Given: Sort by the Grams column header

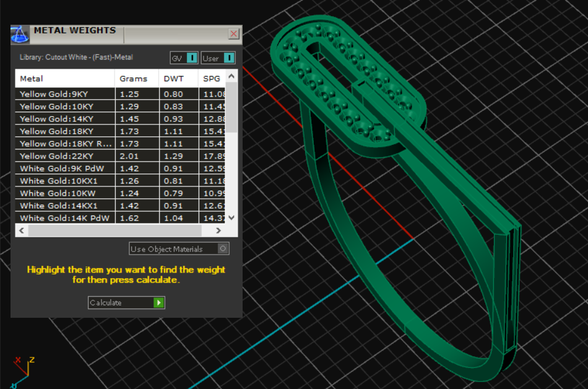Looking at the screenshot, I should (x=137, y=79).
